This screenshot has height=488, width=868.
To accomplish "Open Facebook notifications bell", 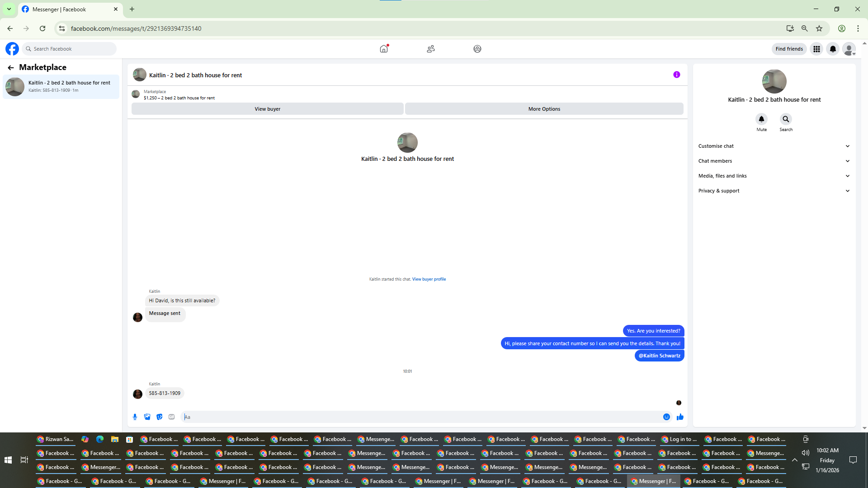I will [833, 49].
